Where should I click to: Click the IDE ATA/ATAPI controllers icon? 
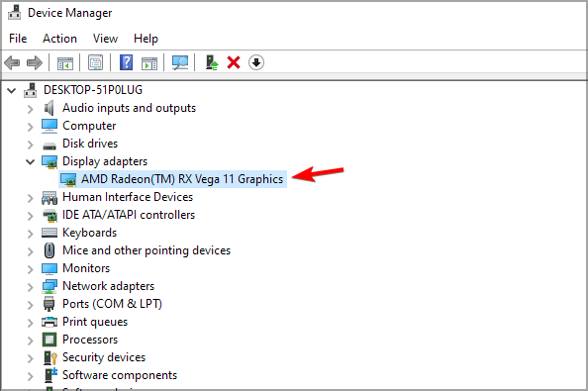[x=49, y=215]
